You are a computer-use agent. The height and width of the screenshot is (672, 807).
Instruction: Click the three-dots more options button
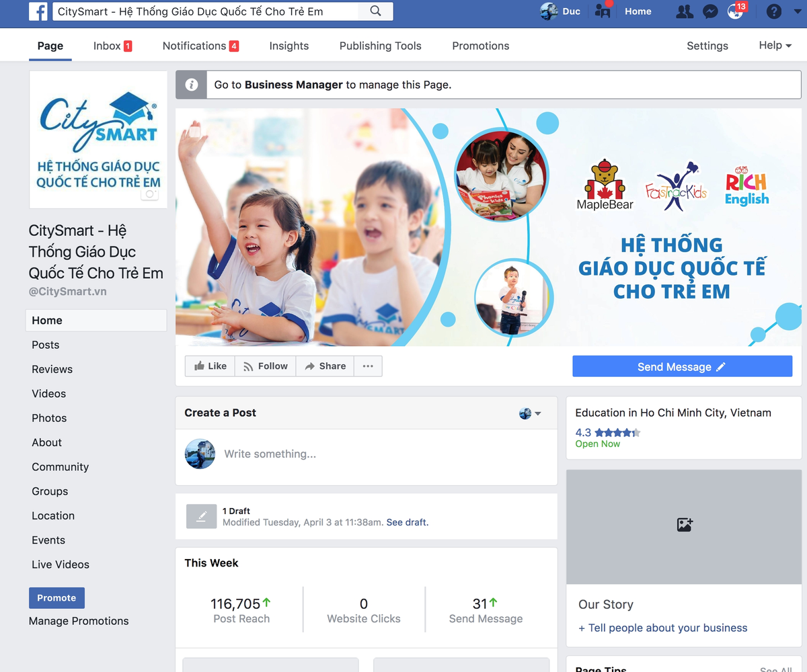(368, 366)
